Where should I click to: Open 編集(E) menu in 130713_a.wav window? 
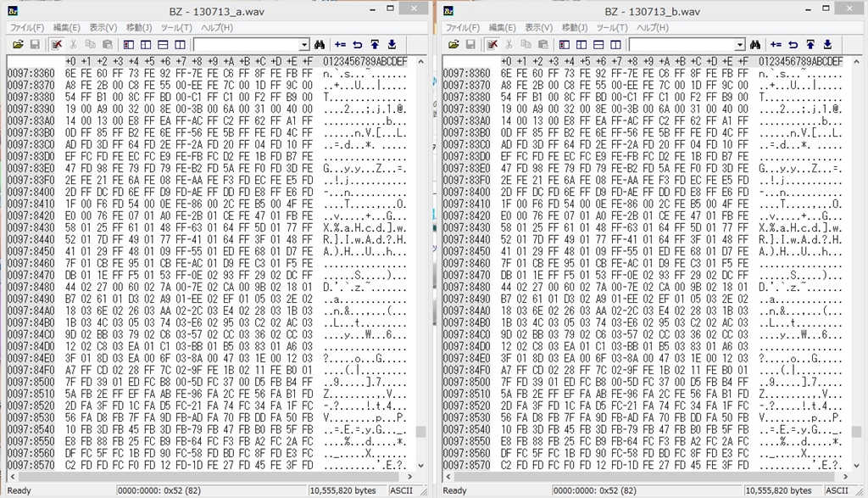[66, 27]
